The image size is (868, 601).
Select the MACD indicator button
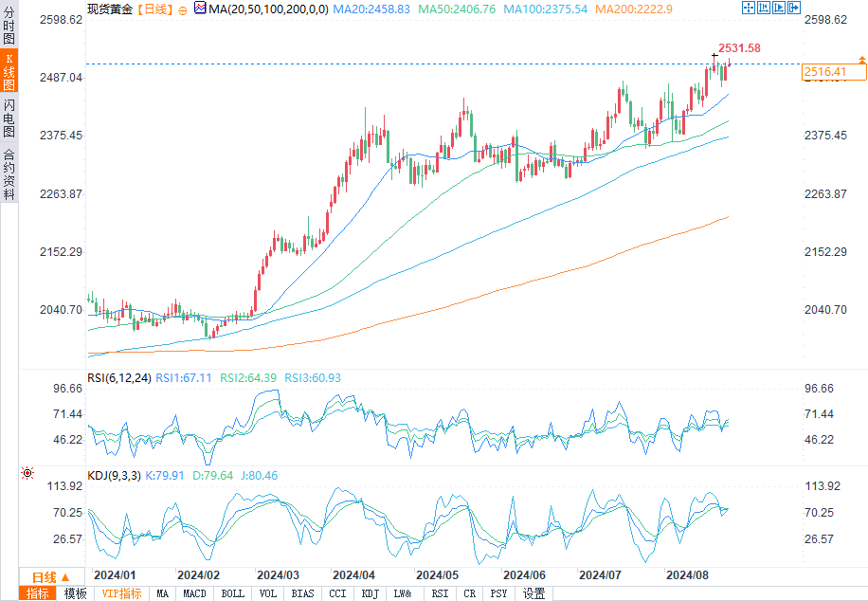coord(194,593)
